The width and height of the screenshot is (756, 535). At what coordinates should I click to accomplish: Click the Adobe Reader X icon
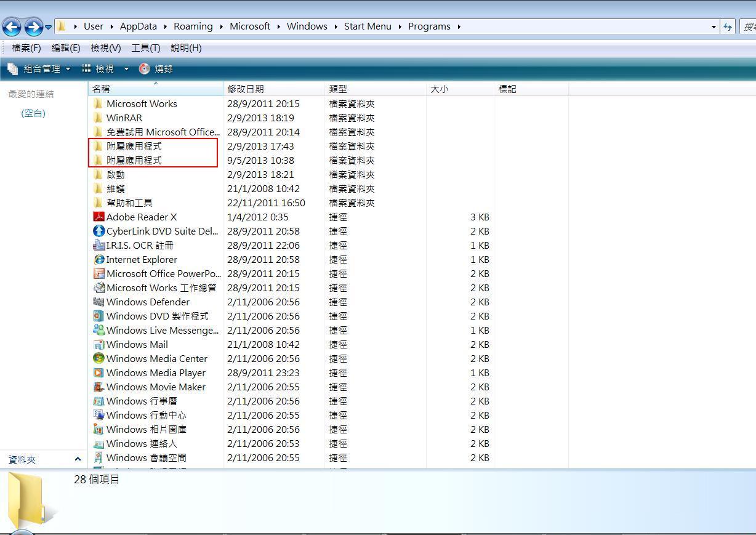coord(99,217)
